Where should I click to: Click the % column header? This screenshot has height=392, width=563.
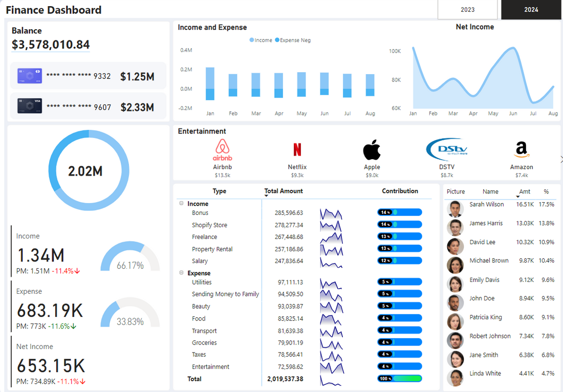coord(546,192)
